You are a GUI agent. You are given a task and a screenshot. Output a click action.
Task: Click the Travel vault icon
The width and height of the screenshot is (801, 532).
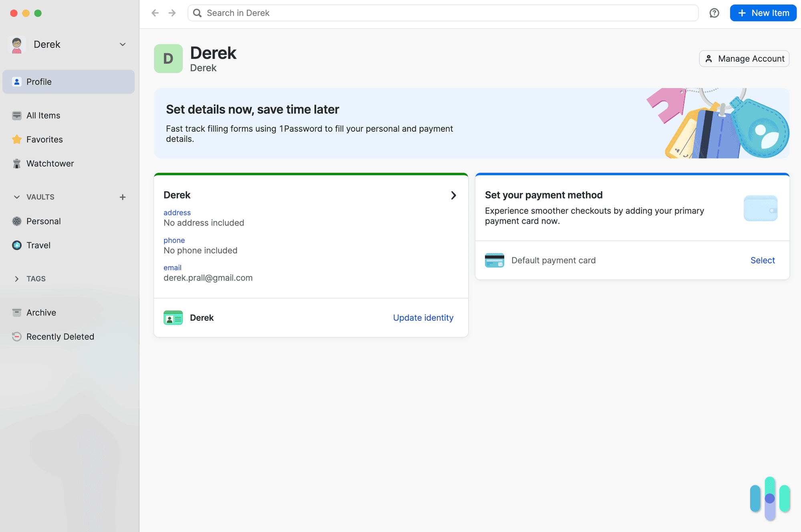pyautogui.click(x=16, y=245)
